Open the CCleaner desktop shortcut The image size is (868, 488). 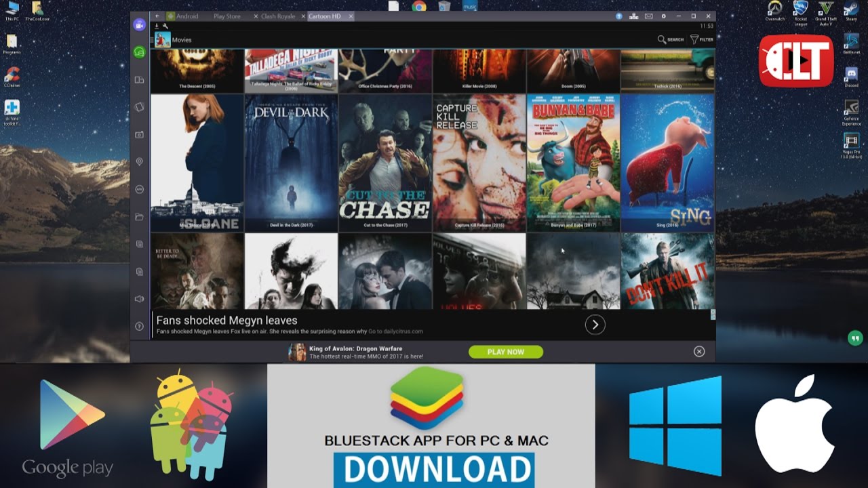(x=12, y=77)
